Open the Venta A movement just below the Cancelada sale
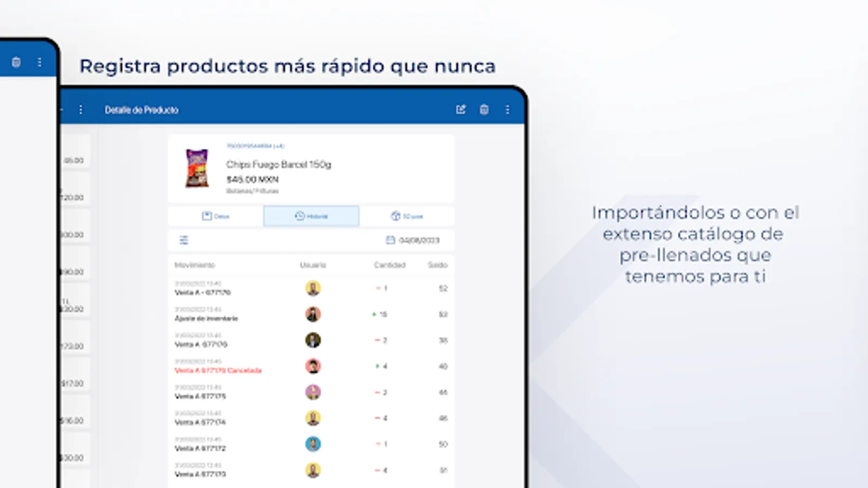Image resolution: width=868 pixels, height=488 pixels. [311, 393]
